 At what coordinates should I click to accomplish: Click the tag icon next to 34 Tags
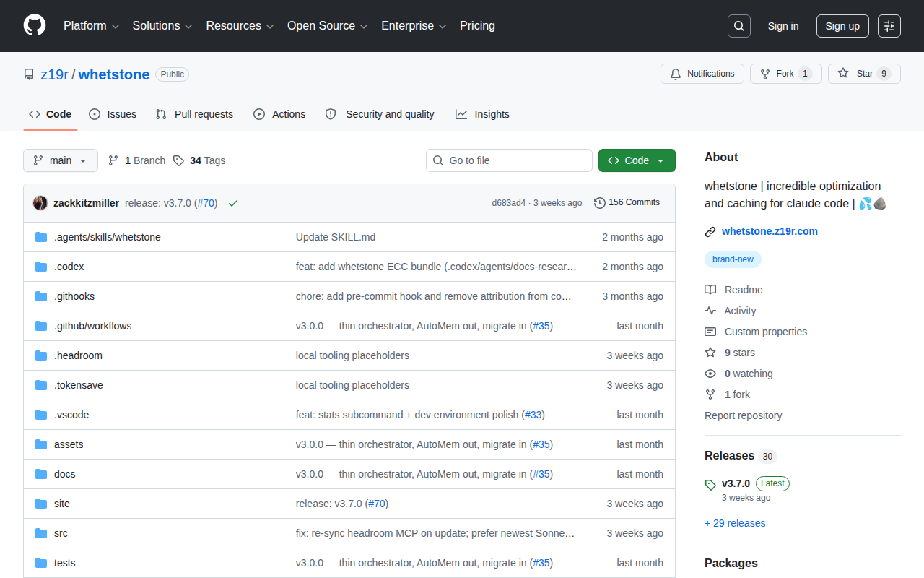[x=179, y=160]
